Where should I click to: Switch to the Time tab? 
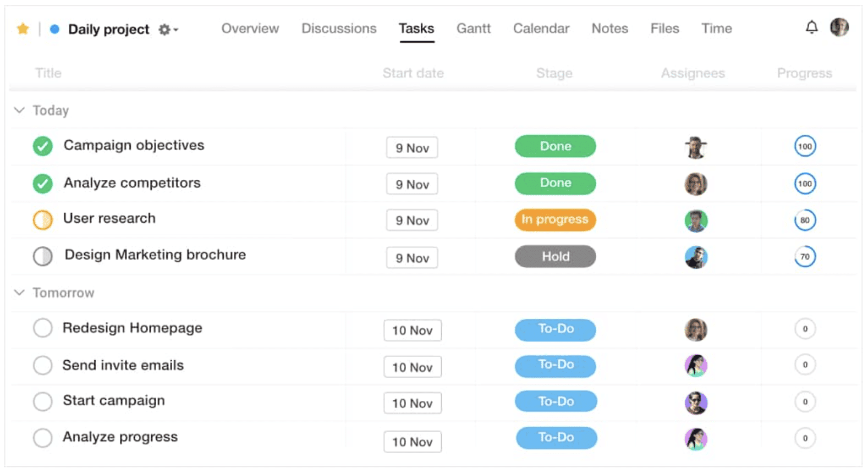pos(716,29)
